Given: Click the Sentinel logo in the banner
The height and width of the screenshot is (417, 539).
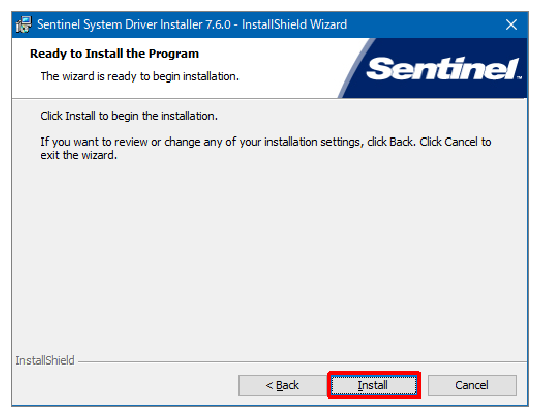Looking at the screenshot, I should [x=442, y=69].
